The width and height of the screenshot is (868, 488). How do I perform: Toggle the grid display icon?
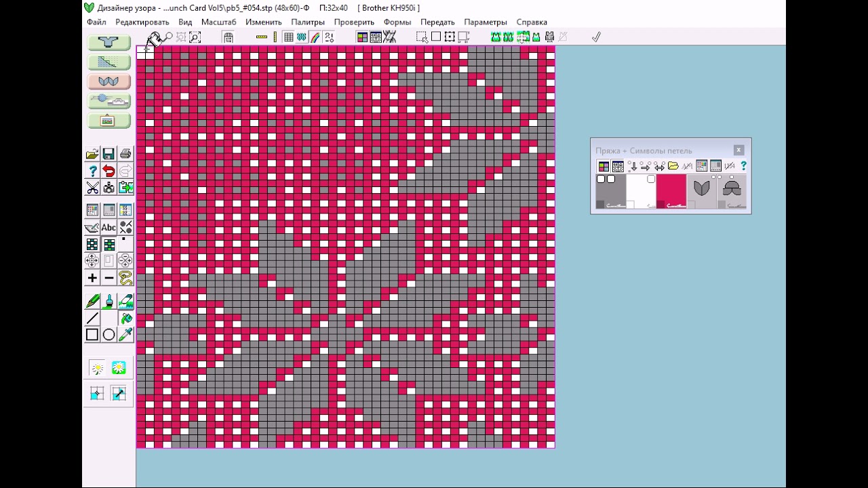[288, 37]
